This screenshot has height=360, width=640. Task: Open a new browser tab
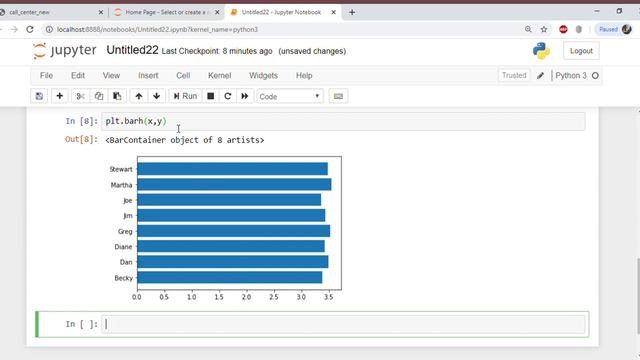(x=352, y=12)
